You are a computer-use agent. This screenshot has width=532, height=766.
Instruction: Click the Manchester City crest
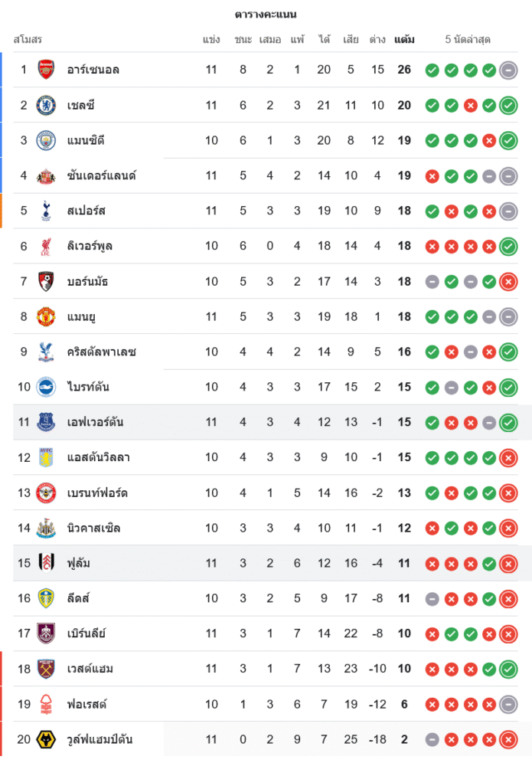tap(46, 140)
